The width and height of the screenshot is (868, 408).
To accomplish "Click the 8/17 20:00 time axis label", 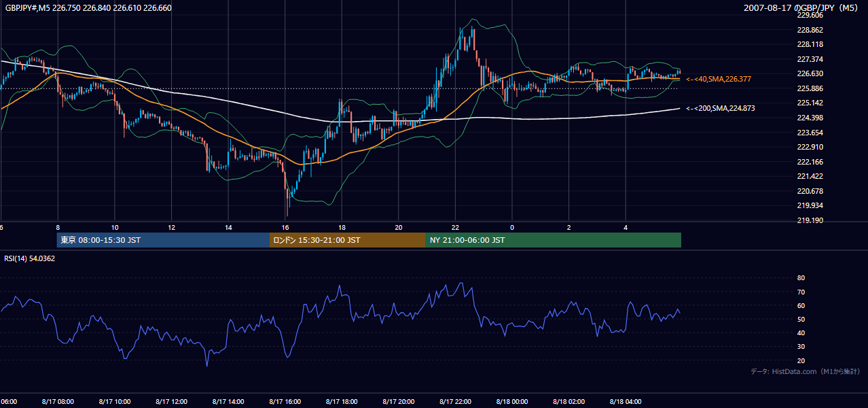I will pyautogui.click(x=399, y=402).
